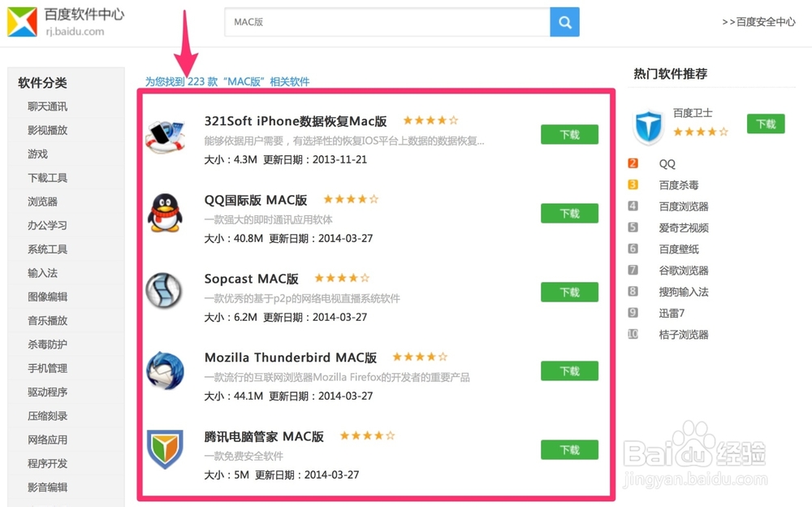Click star rating of 321Soft iPhone数据恢复Mac版
812x507 pixels.
(431, 120)
